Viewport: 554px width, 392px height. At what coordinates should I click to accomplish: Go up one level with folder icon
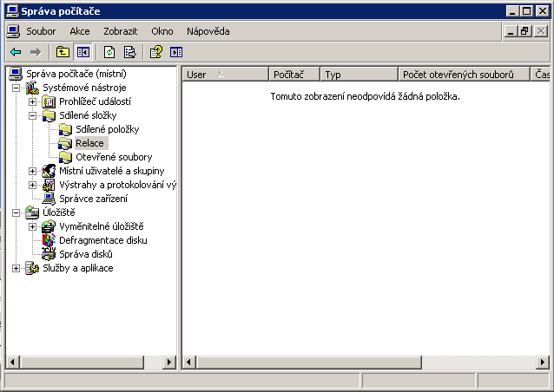pos(63,53)
